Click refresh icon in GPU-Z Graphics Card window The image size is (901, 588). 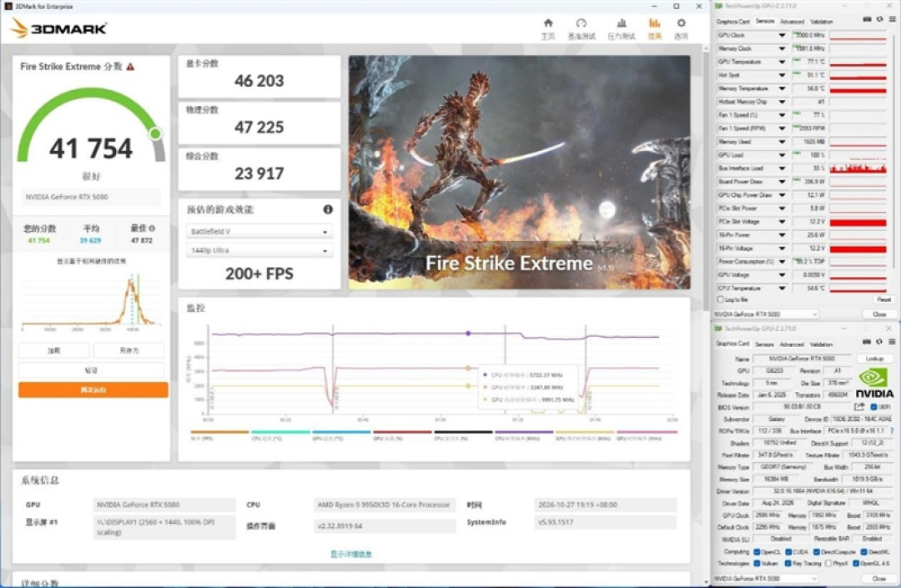[x=879, y=342]
